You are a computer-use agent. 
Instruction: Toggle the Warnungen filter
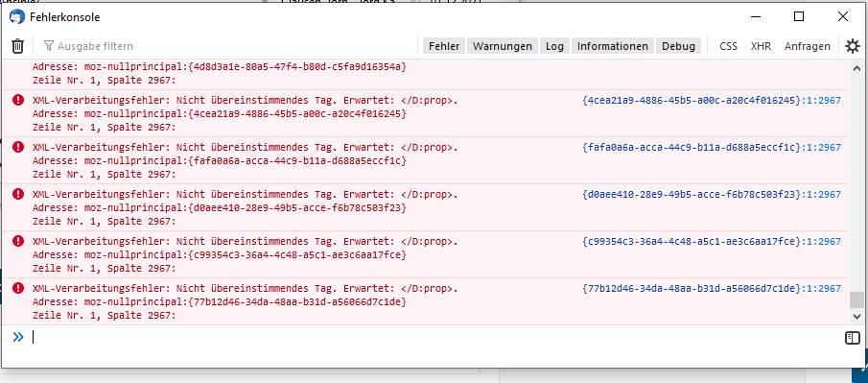coord(503,46)
